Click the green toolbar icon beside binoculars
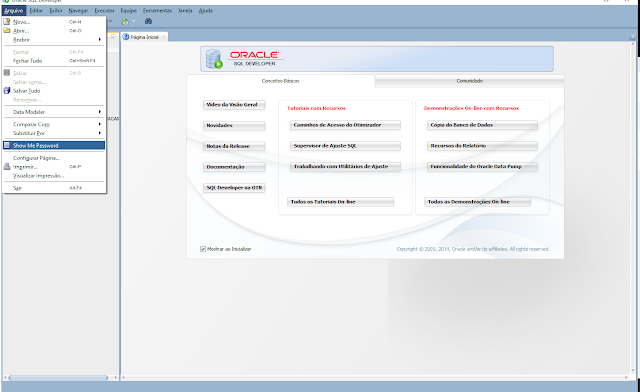The height and width of the screenshot is (392, 640). [125, 21]
